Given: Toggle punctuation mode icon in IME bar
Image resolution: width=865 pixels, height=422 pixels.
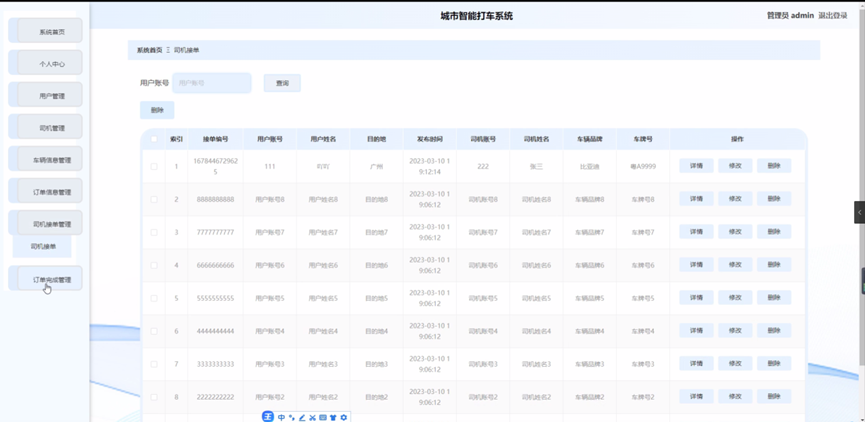Looking at the screenshot, I should [291, 418].
